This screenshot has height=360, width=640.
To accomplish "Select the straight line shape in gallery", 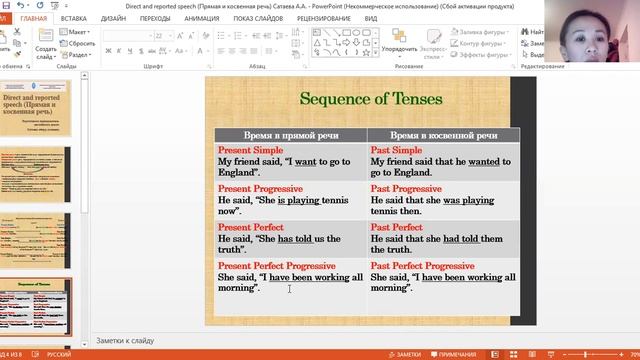I will (x=327, y=32).
